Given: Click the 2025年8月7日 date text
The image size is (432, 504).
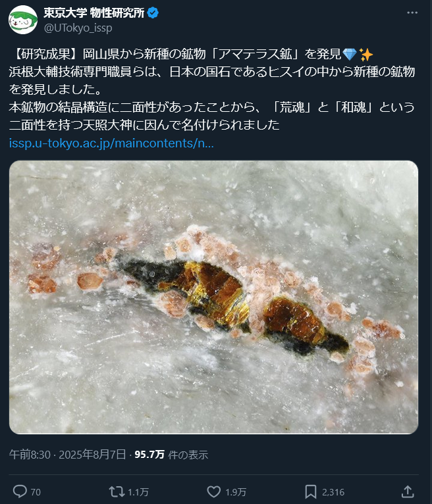Looking at the screenshot, I should tap(92, 455).
